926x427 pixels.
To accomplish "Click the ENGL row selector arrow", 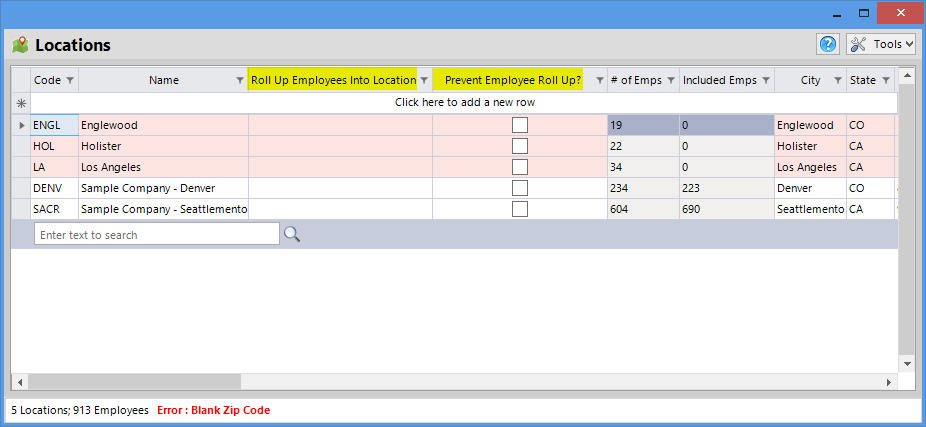I will [x=22, y=125].
